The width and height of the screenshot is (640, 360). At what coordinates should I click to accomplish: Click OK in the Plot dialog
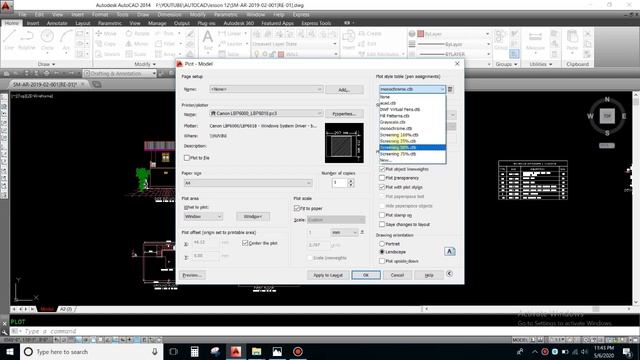pos(366,275)
